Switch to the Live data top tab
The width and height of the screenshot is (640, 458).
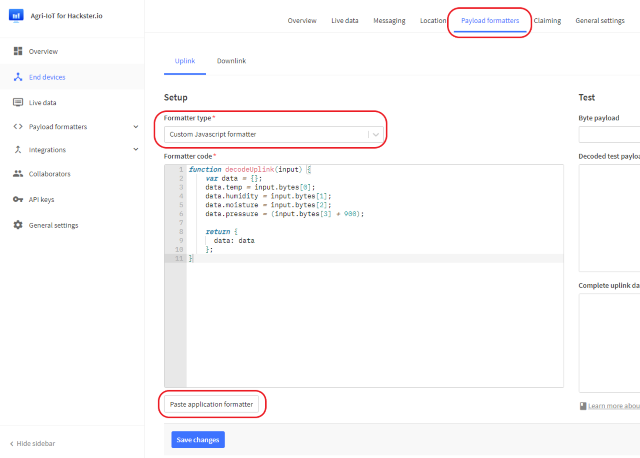pyautogui.click(x=345, y=20)
